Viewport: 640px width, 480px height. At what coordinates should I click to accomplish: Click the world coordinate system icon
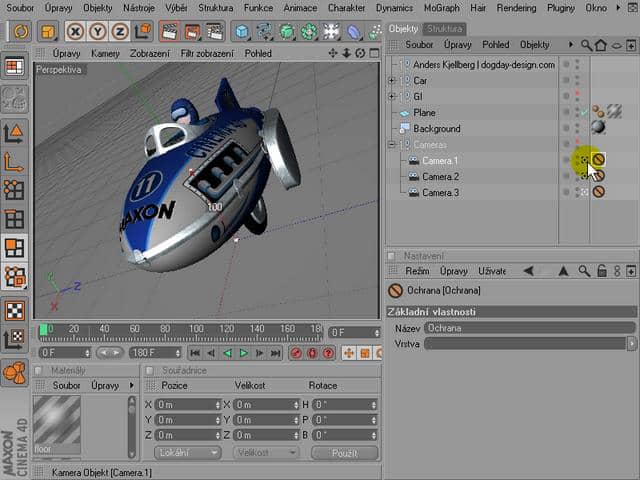(143, 31)
